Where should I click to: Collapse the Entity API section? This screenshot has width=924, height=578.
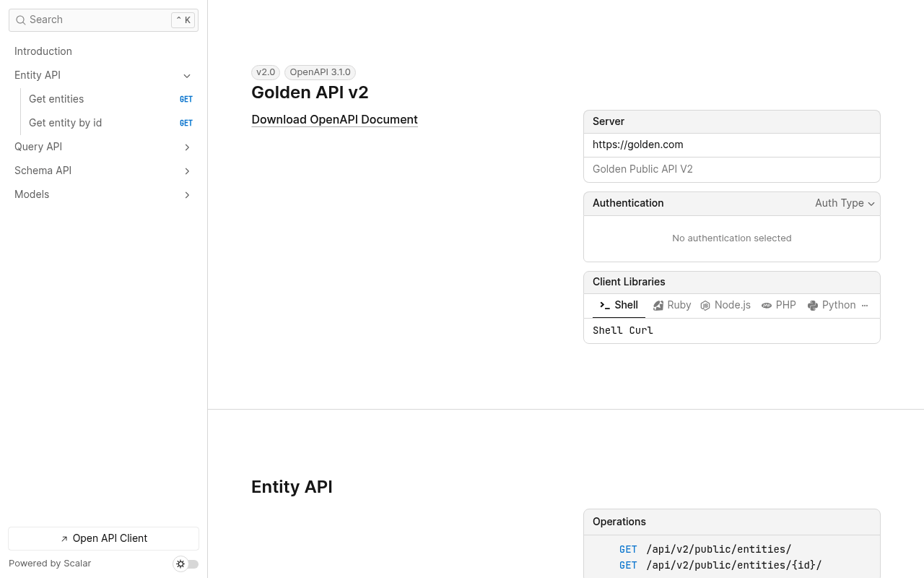[x=187, y=76]
